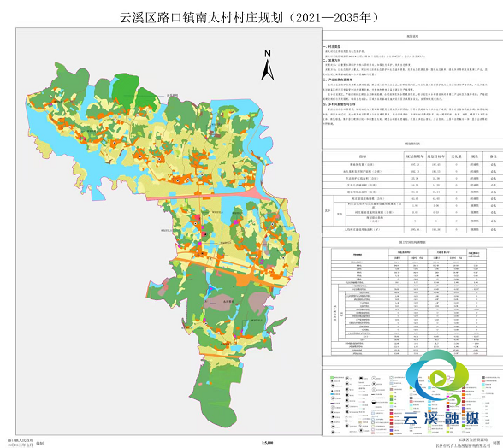Click the light green swatch at the legend's top-left
The height and width of the screenshot is (448, 503).
(332, 377)
